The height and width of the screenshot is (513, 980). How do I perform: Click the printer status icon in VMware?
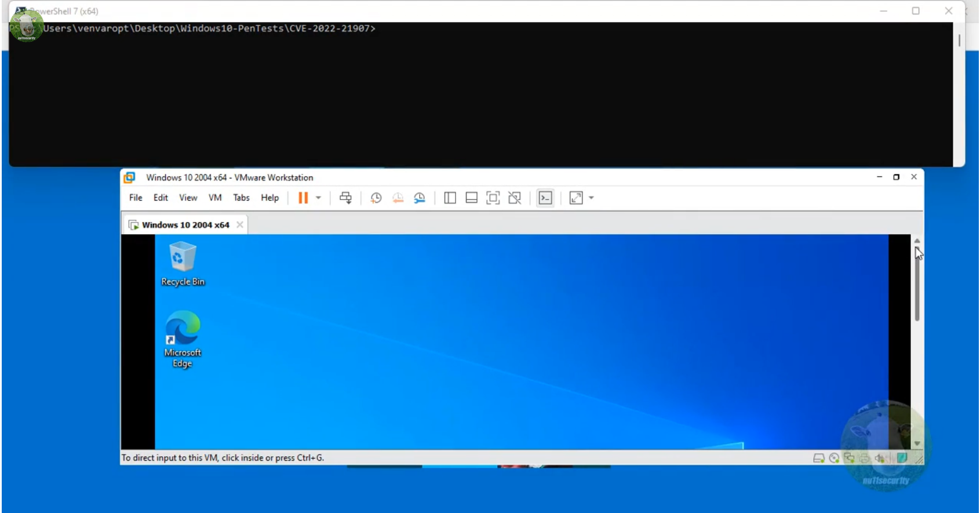(864, 458)
